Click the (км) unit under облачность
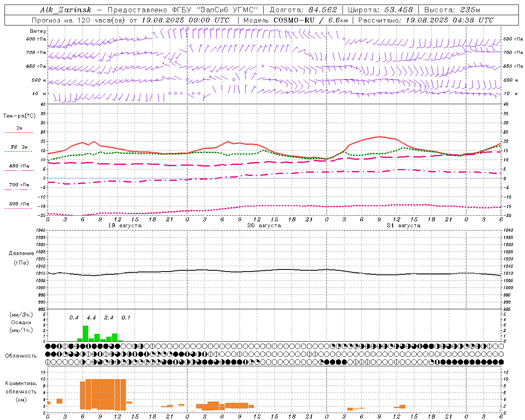Viewport: 525px width, 420px height. pos(21,399)
